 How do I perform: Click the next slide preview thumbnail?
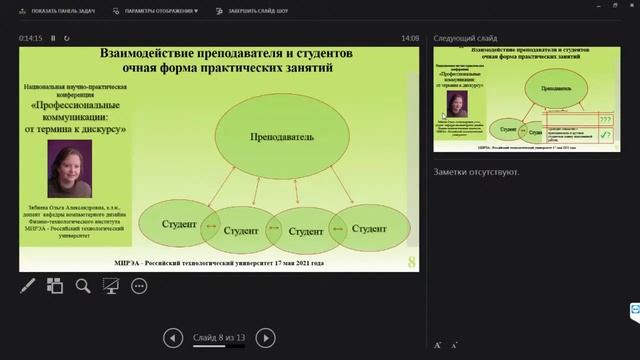pos(527,99)
